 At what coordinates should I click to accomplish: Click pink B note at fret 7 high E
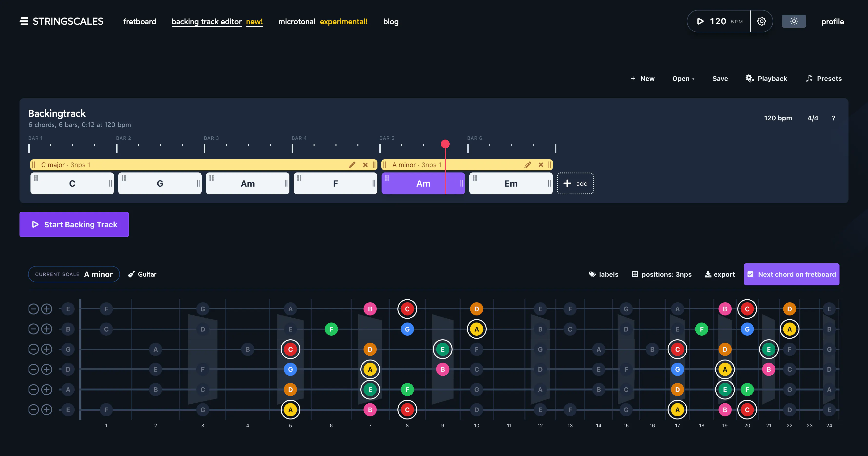[370, 309]
